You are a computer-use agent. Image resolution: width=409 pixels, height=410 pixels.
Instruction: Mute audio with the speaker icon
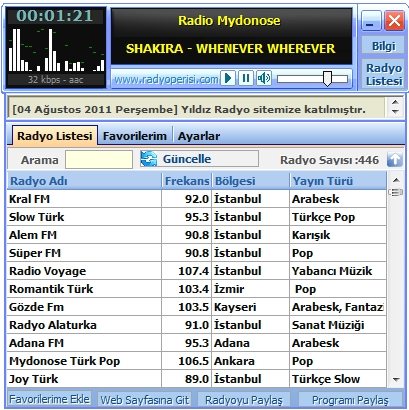click(x=264, y=78)
